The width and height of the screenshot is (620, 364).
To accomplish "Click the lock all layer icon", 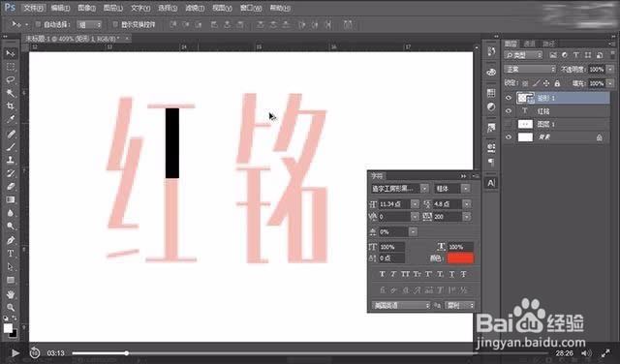I will [557, 83].
